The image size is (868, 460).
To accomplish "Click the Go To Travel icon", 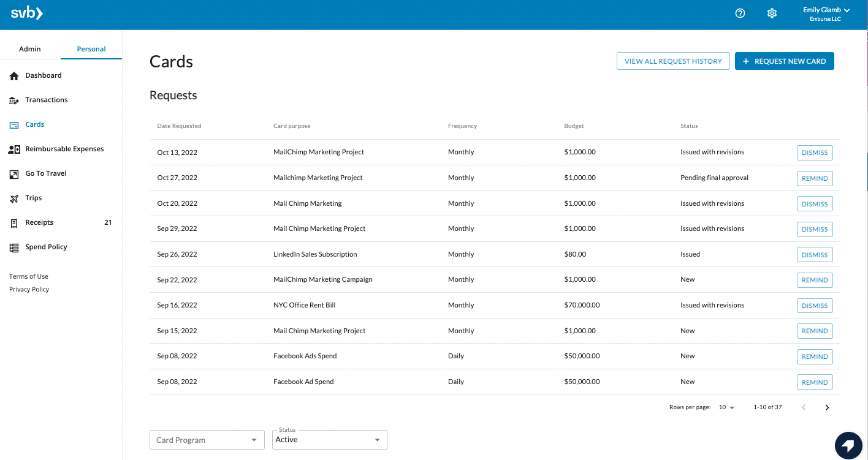I will (14, 174).
